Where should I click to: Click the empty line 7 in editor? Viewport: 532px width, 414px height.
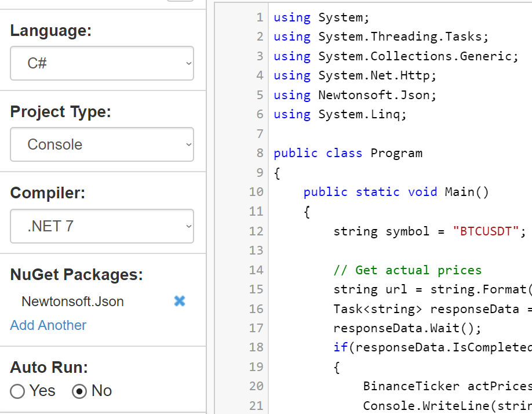tap(400, 134)
